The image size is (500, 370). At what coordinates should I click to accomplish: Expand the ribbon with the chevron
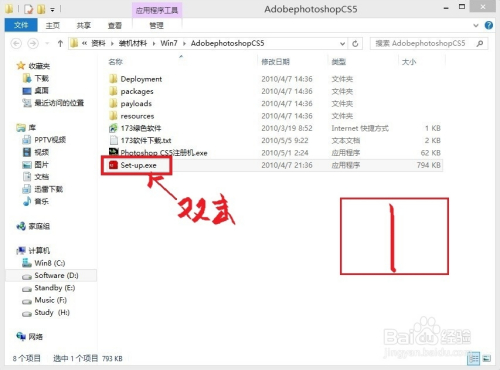point(476,25)
